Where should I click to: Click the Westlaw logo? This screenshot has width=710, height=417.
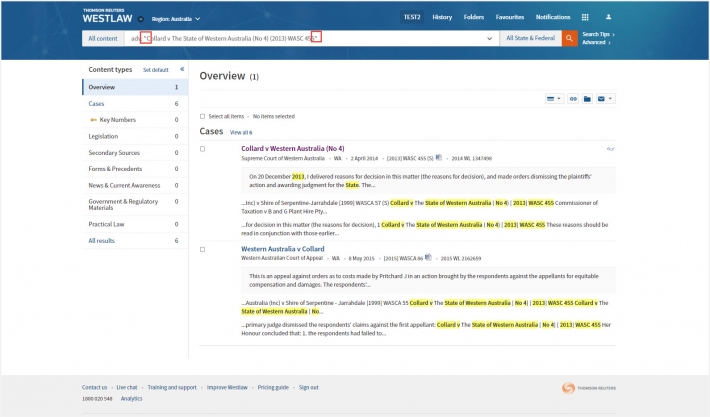[107, 16]
